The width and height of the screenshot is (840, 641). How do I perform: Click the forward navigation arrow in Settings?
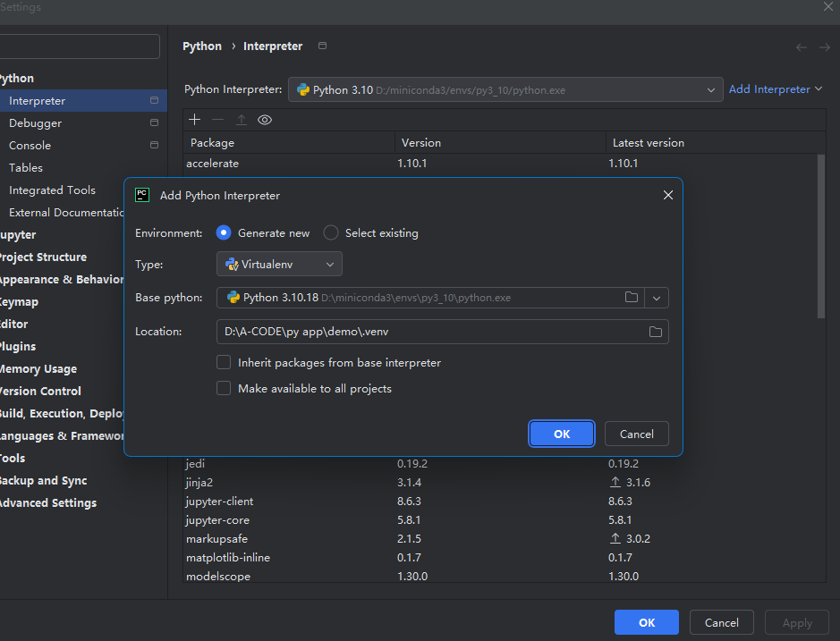click(x=825, y=47)
